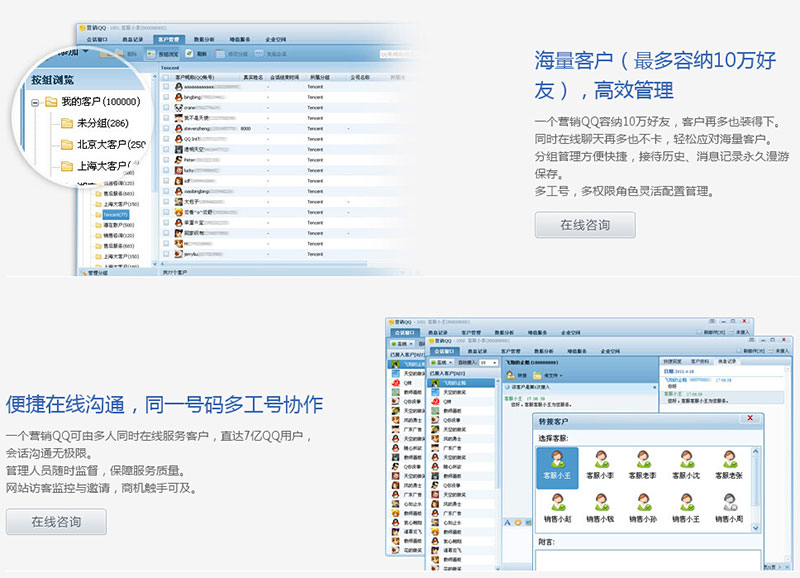Choose agent 客服老李 in transfer dialog

(643, 466)
